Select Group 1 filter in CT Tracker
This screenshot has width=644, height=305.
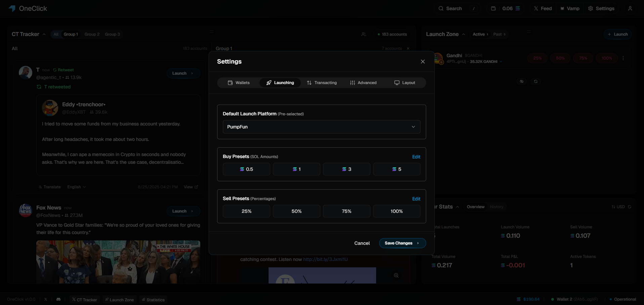point(71,34)
